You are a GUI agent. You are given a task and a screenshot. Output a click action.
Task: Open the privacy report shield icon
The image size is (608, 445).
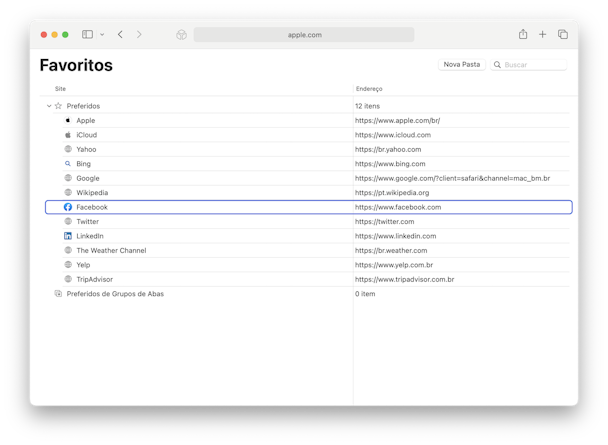click(x=181, y=35)
